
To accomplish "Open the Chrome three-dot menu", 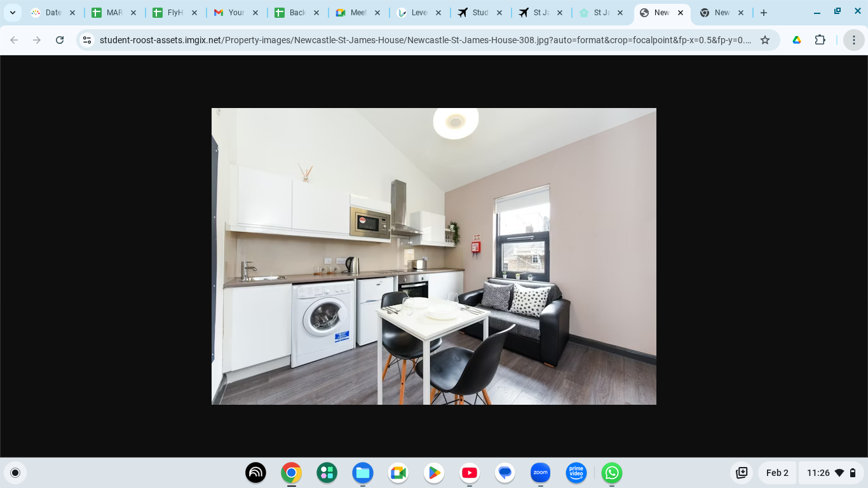I will [853, 40].
